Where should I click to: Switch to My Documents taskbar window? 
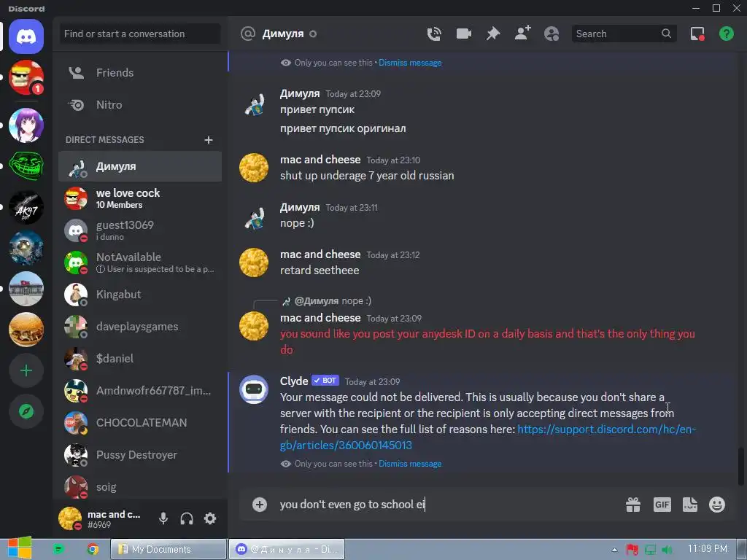[x=169, y=549]
